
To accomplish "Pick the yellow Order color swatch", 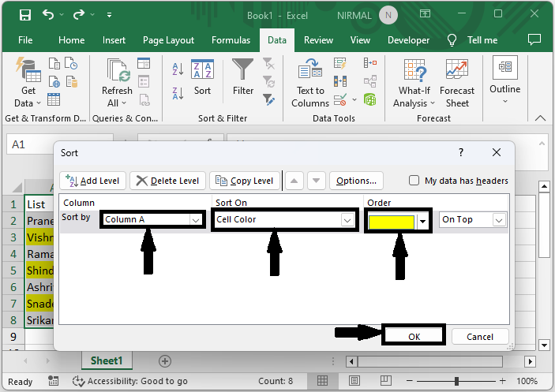I will [x=391, y=222].
